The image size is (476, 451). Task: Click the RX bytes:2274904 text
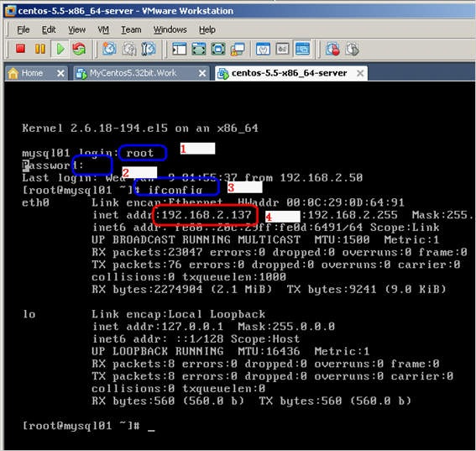pos(147,289)
